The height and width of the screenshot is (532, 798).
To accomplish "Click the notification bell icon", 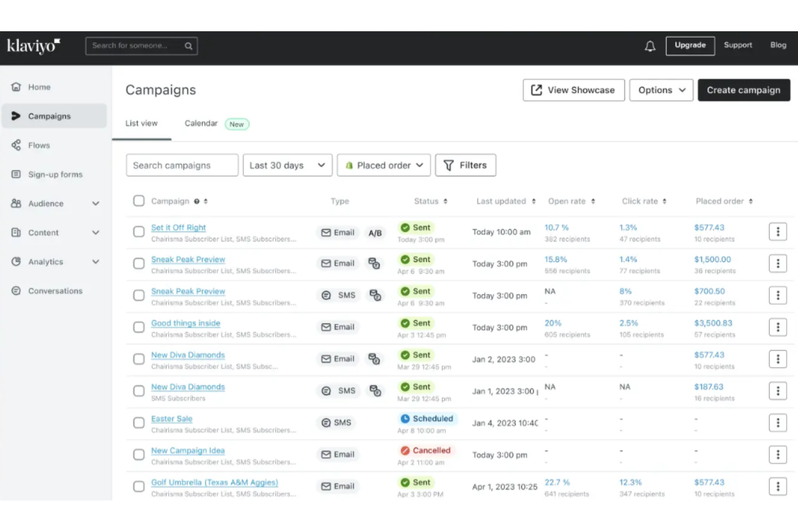I will click(650, 46).
